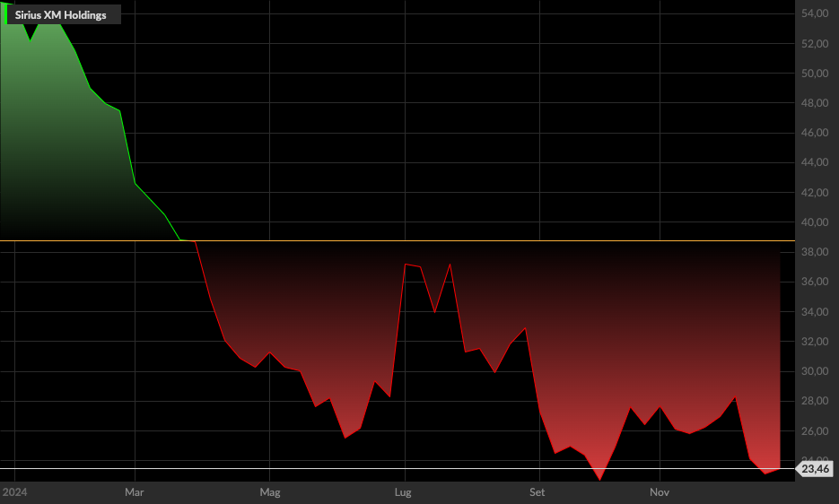The width and height of the screenshot is (839, 504).
Task: Select the Nov label on the time axis
Action: click(x=660, y=492)
